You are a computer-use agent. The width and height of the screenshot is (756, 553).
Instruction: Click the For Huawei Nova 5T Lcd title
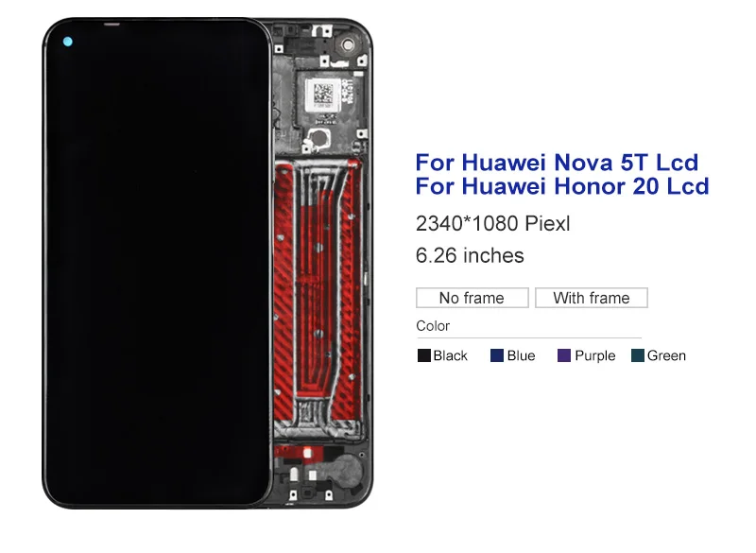point(557,163)
